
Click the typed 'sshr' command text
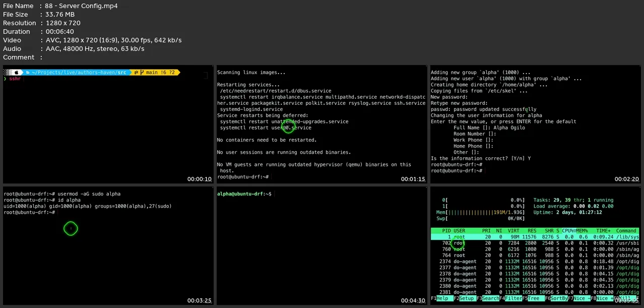click(x=16, y=79)
